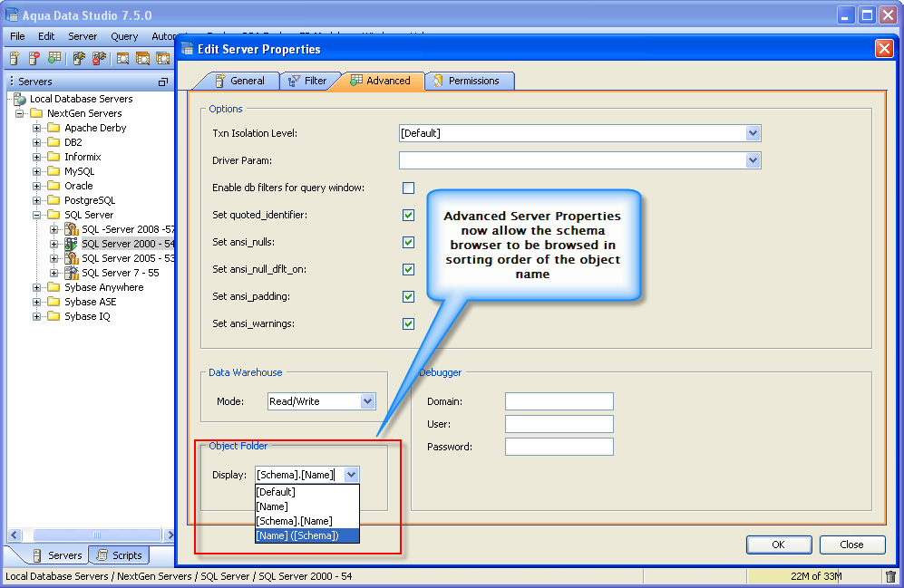
Task: Switch to the Servers panel tab
Action: [x=57, y=555]
